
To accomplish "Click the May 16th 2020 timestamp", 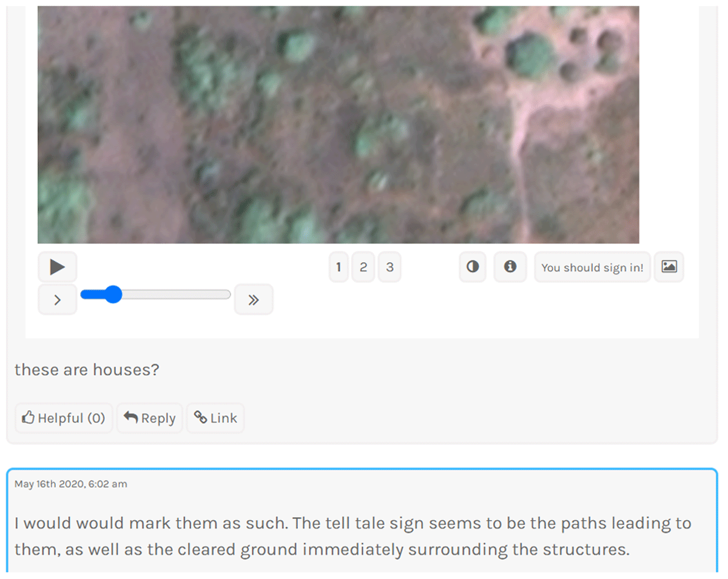I will point(71,484).
